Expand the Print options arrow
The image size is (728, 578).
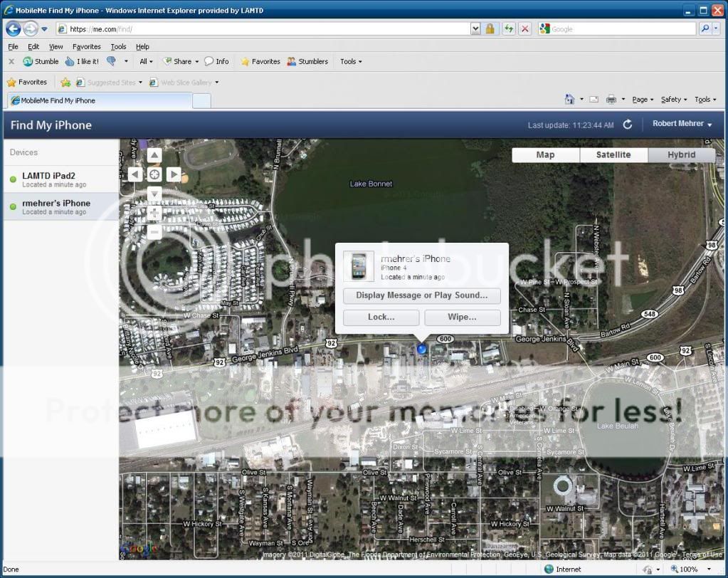pyautogui.click(x=623, y=100)
